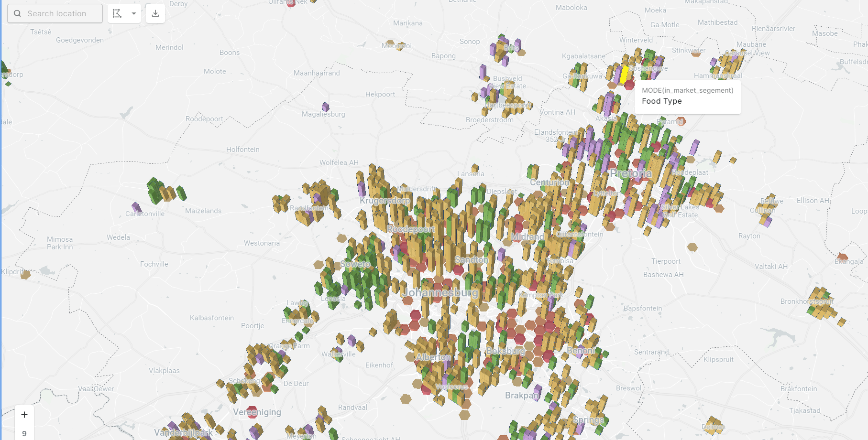Click the 'Food Type' tooltip value

pyautogui.click(x=661, y=101)
